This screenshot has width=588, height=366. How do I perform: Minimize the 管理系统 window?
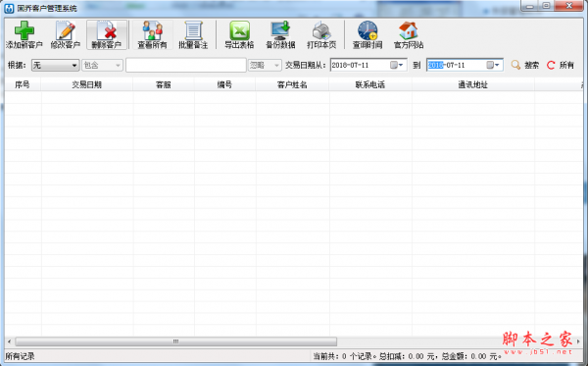tap(530, 6)
